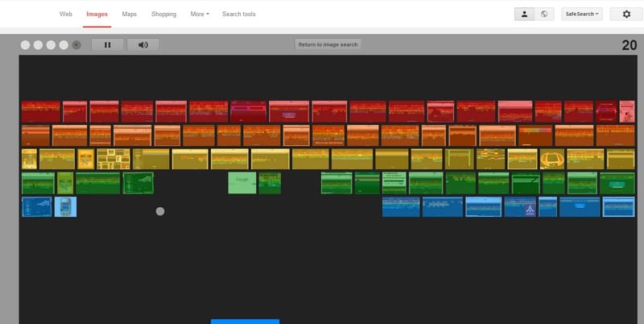Select the Images tab
The height and width of the screenshot is (324, 644).
click(x=97, y=14)
